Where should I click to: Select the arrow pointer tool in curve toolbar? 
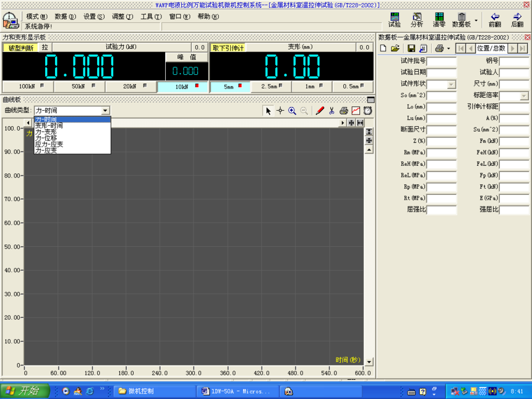tap(268, 111)
